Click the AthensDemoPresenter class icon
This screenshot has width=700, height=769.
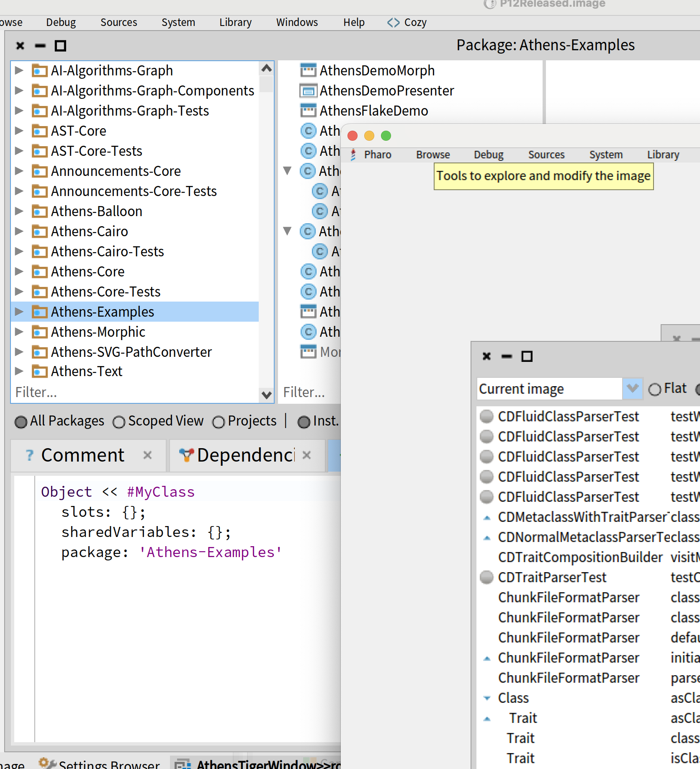coord(308,90)
